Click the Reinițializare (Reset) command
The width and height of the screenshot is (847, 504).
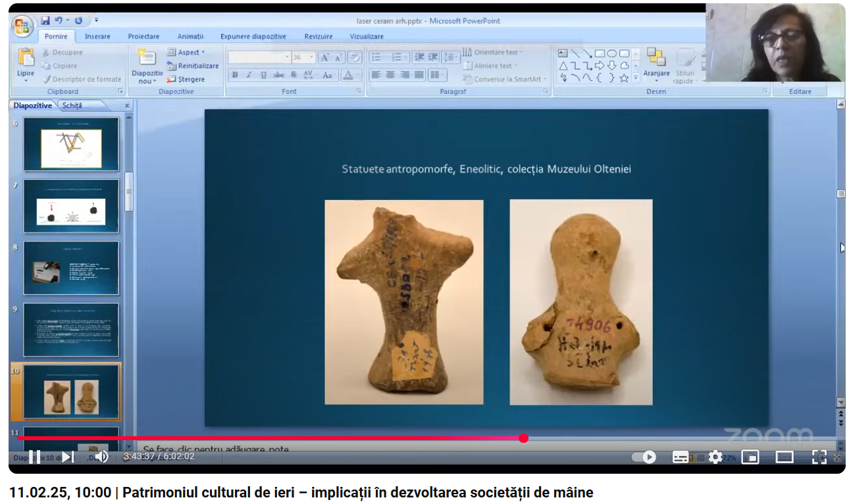click(x=192, y=66)
